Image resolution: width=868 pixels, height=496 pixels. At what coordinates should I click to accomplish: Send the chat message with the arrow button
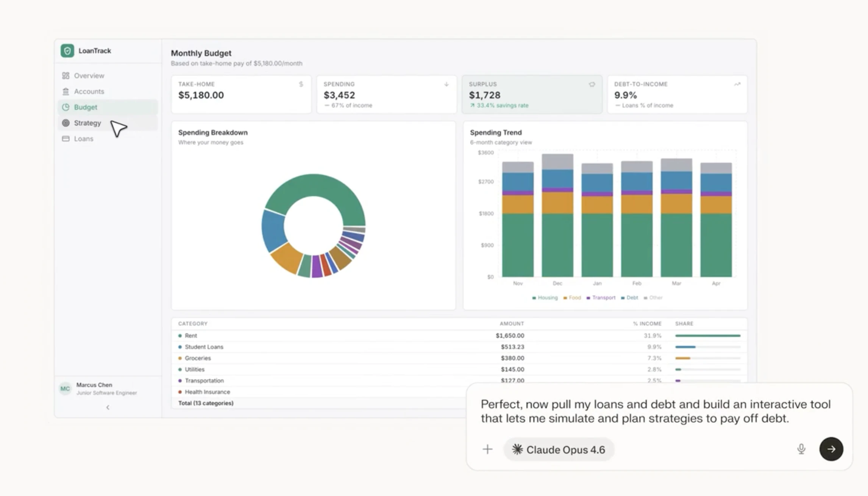point(831,449)
